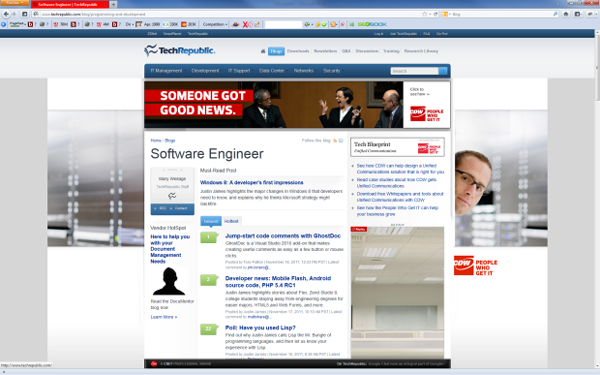Open the search engine selector dropdown
The image size is (600, 375).
pos(447,14)
